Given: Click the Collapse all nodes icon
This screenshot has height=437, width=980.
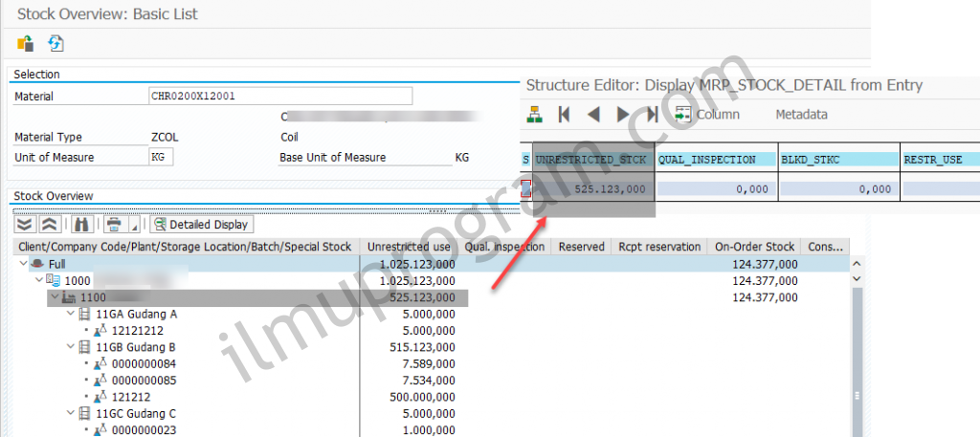Looking at the screenshot, I should 48,225.
